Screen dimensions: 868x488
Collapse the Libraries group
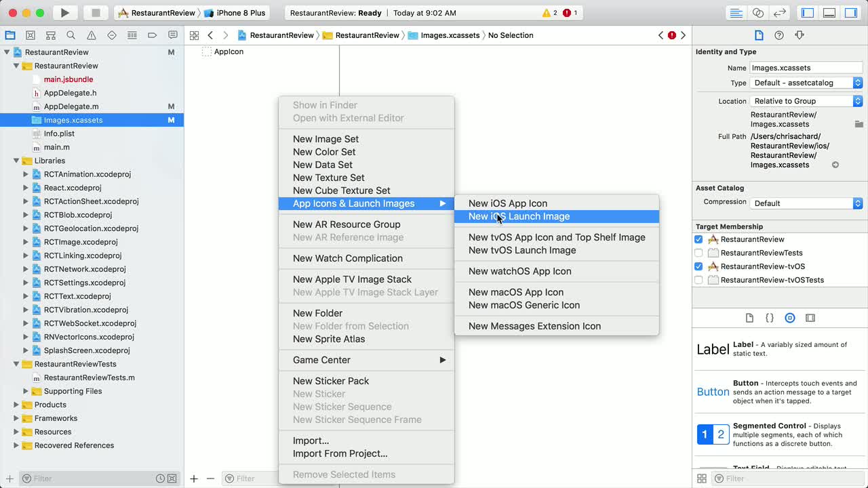(16, 161)
